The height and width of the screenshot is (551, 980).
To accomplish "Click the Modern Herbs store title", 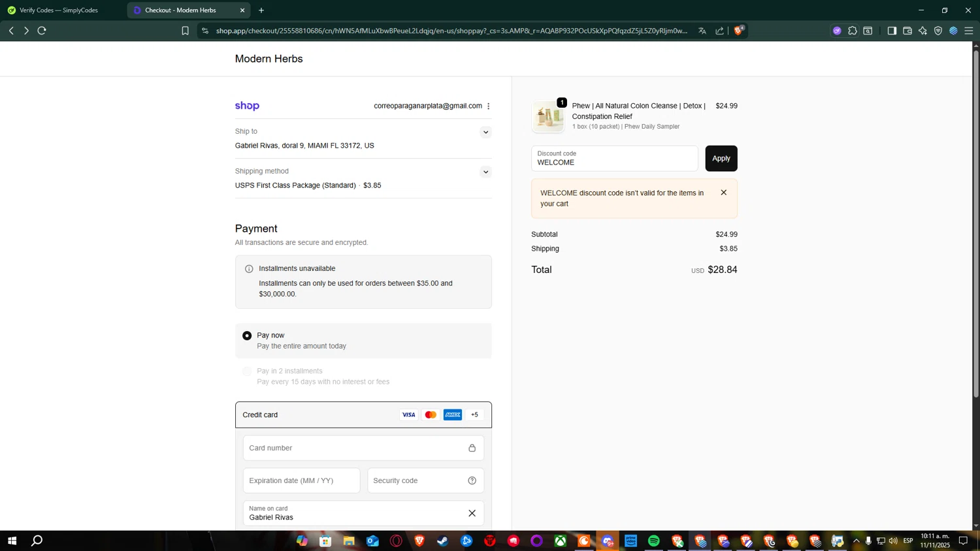I will click(x=269, y=59).
